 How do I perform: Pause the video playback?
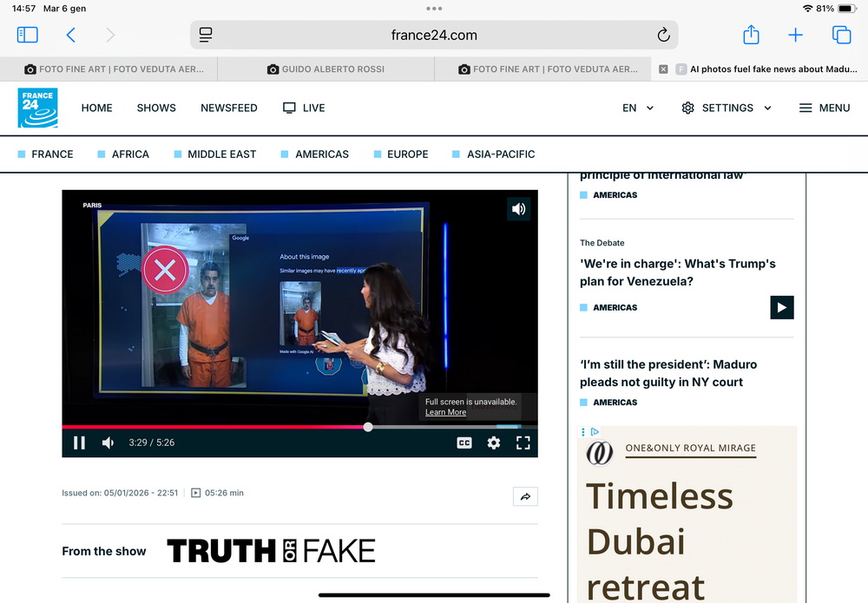[79, 442]
